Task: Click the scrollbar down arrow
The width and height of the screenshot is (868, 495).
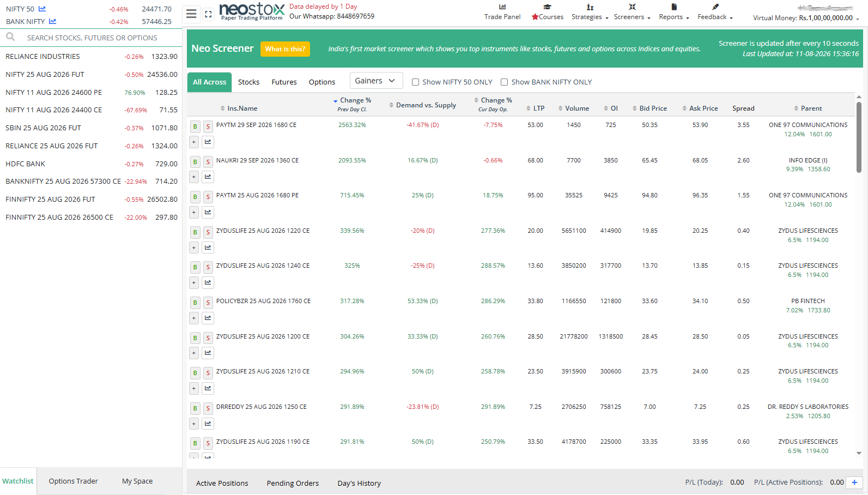Action: (x=859, y=453)
